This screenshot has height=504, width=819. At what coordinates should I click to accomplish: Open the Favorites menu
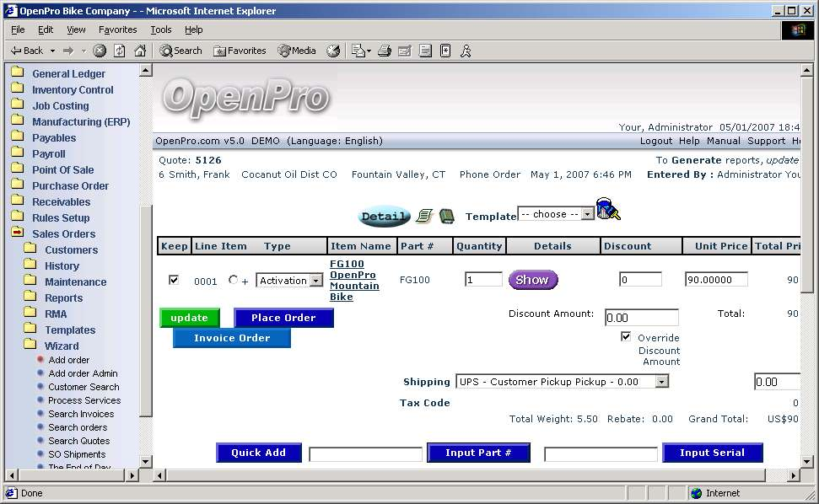117,29
